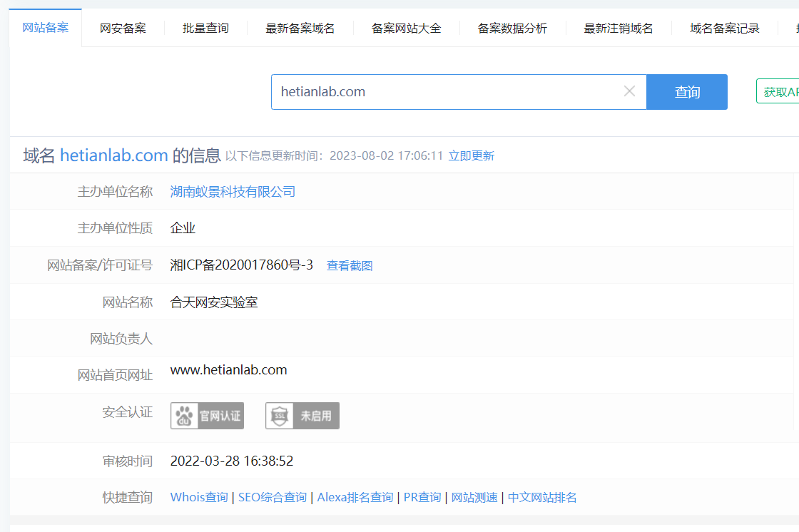Screen dimensions: 799x532
Task: Click the review time 2022-03-28 16:38:52
Action: (232, 461)
